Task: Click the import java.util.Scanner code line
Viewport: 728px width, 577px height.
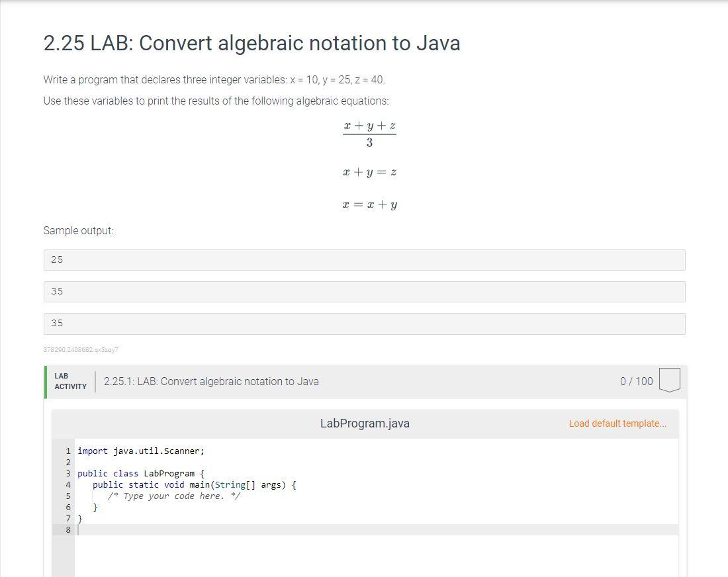Action: point(141,451)
